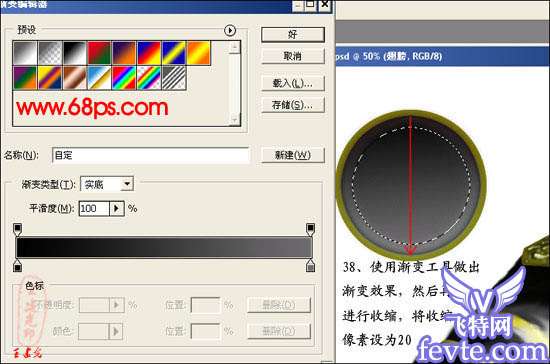The image size is (550, 364).
Task: Select the black-to-white gradient preset
Action: pyautogui.click(x=74, y=53)
